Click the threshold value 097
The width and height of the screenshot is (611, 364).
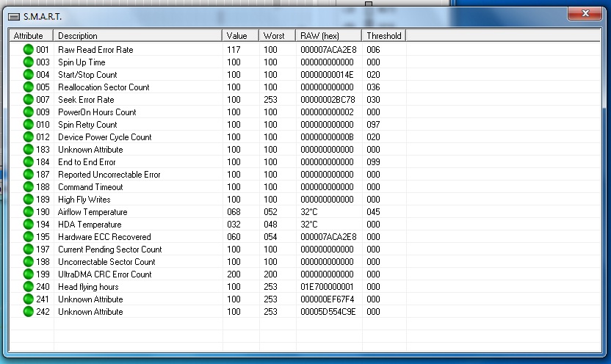tap(373, 125)
